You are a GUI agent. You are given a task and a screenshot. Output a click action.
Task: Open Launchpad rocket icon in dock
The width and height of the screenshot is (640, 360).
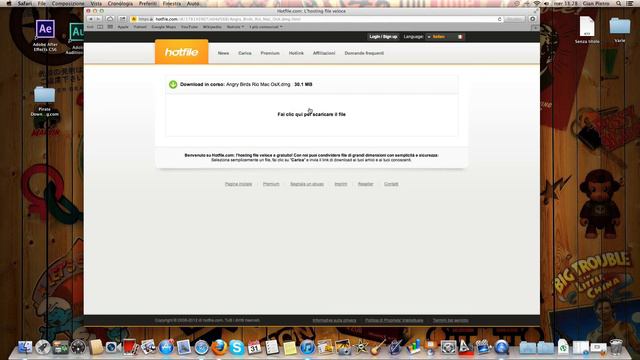point(42,347)
